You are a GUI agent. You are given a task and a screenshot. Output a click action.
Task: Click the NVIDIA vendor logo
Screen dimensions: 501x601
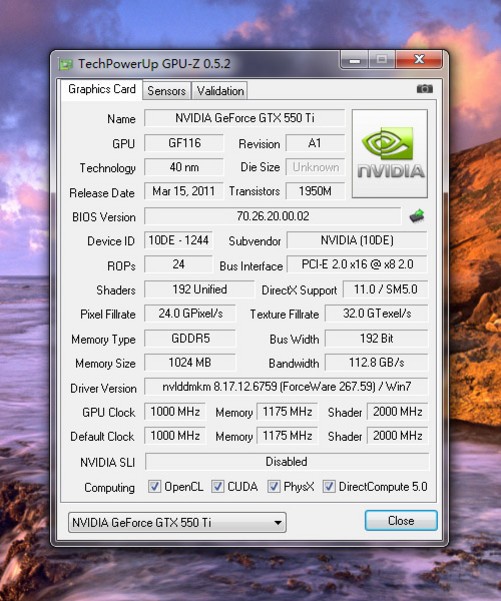click(x=390, y=154)
